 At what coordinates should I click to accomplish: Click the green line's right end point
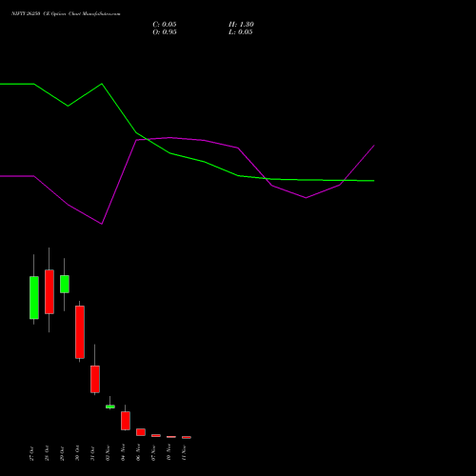374,181
